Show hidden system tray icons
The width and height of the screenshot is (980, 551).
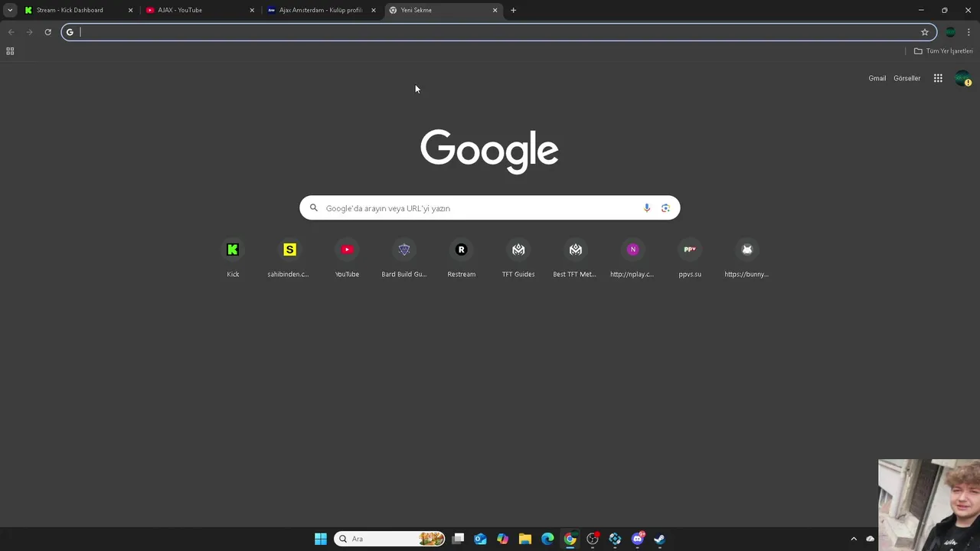(x=854, y=539)
